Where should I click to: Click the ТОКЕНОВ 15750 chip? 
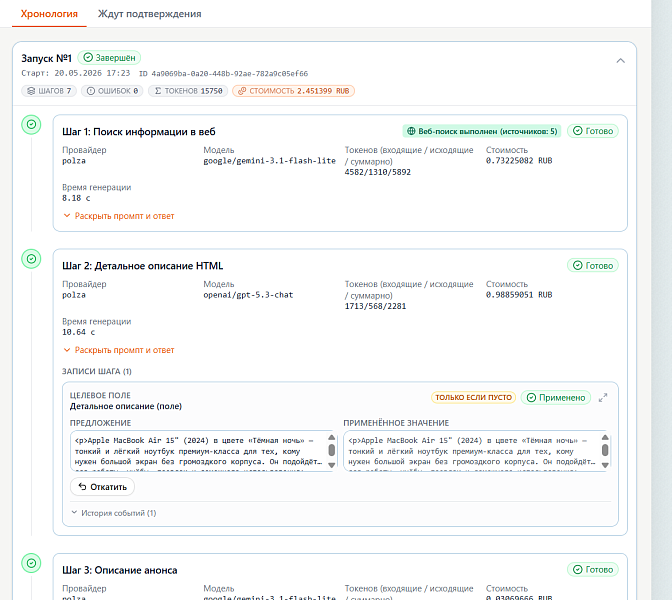(188, 91)
